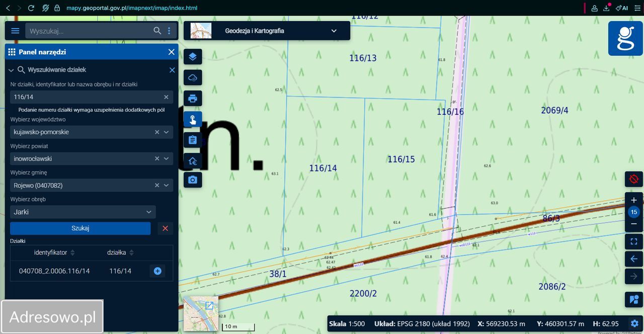644x334 pixels.
Task: Click the browser reload button
Action: coord(31,8)
